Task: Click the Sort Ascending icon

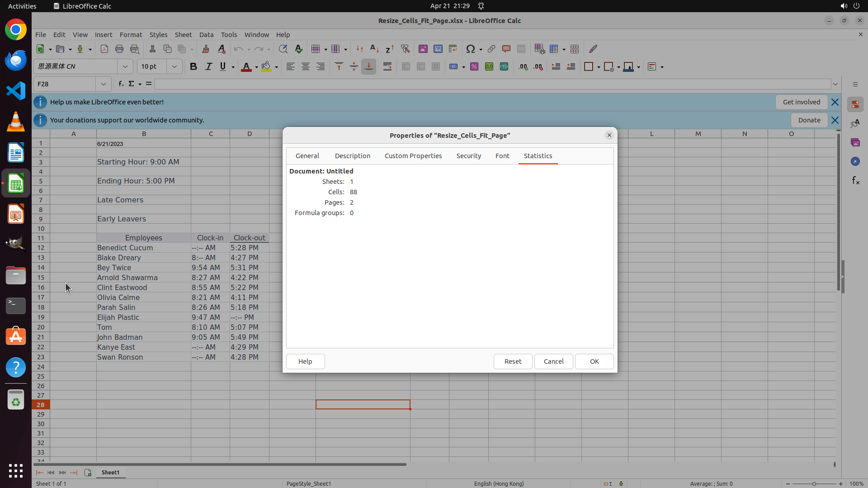Action: click(x=374, y=49)
